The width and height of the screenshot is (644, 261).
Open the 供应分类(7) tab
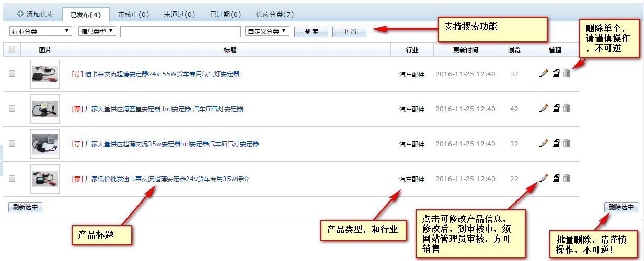(x=275, y=15)
